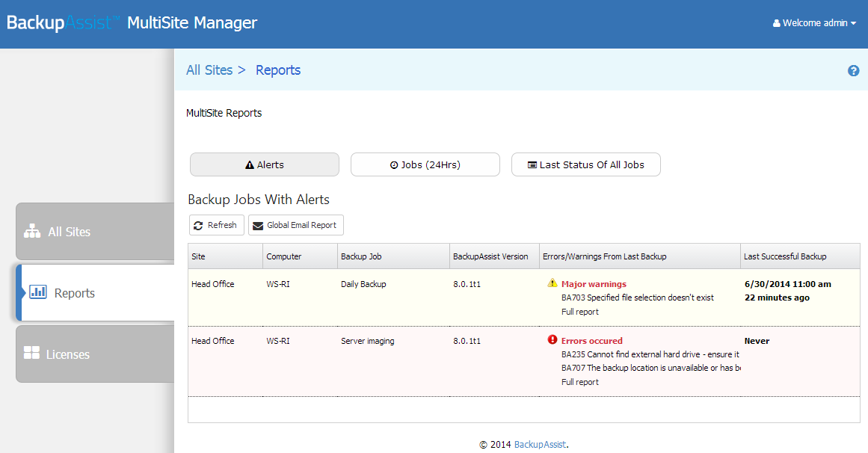Sort by the Computer column header
868x453 pixels.
pos(300,256)
